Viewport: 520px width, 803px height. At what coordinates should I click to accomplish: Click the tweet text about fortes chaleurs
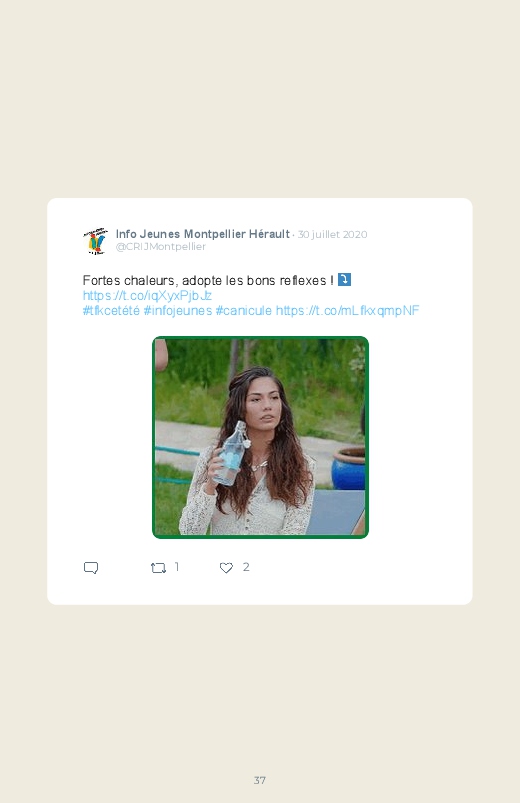click(208, 280)
